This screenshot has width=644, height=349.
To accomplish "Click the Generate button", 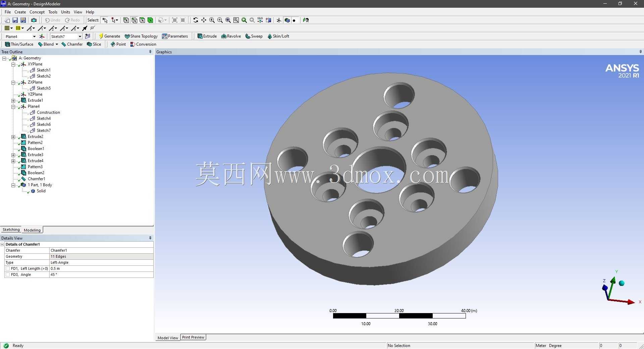I will [109, 36].
